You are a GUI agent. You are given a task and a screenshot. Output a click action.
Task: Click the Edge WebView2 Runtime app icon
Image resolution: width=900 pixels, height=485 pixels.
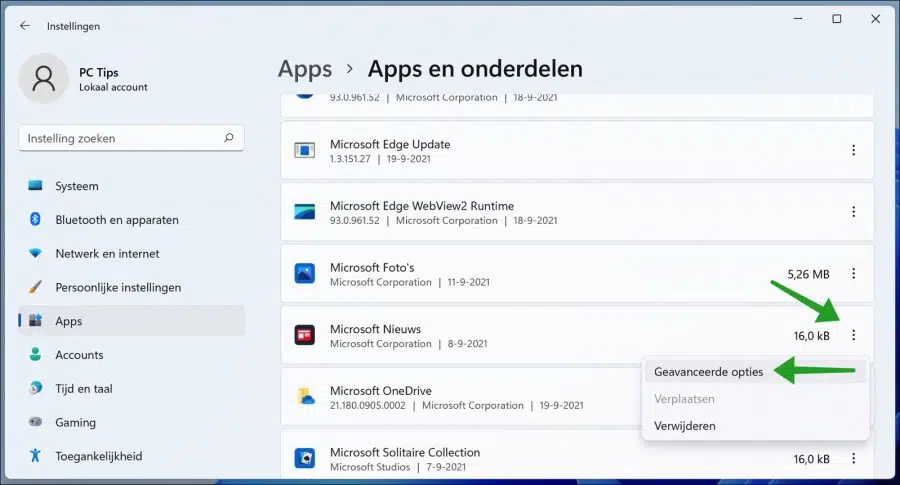click(304, 212)
